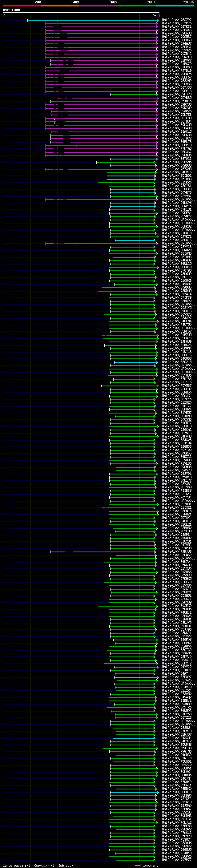Open hit UniRef100_Q9RSN5
This screenshot has height=868, width=197.
coord(177,162)
